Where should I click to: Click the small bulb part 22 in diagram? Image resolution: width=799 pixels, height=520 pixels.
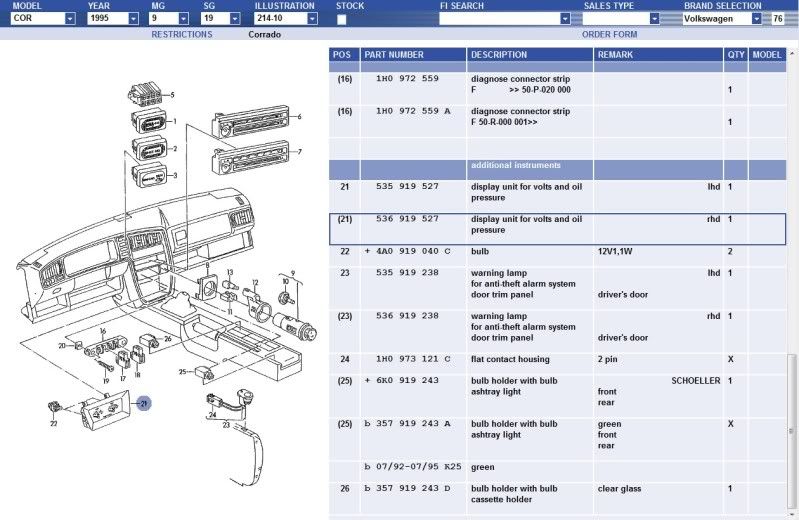[54, 407]
